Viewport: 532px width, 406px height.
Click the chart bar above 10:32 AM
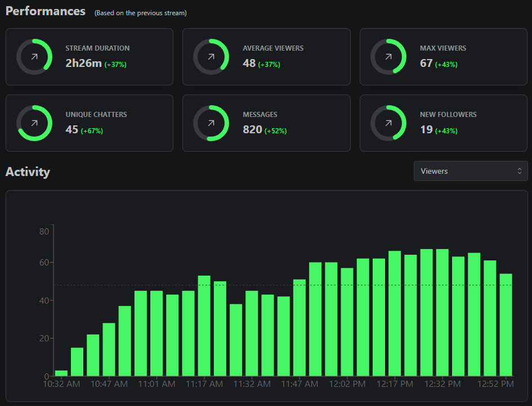[x=61, y=373]
